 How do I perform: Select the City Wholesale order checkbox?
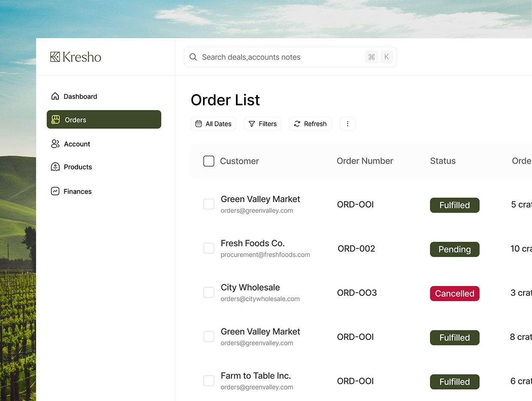pos(209,292)
